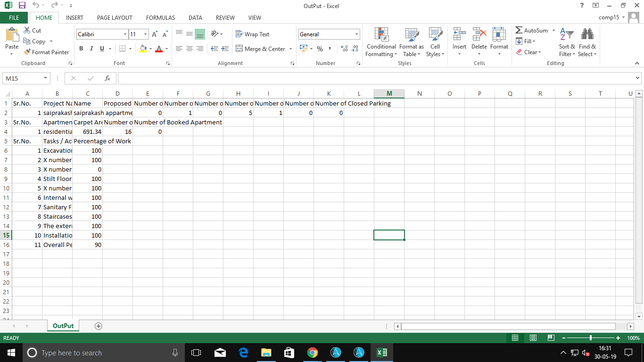Switch to the FORMULAS tab
Viewport: 644px width, 362px height.
160,18
